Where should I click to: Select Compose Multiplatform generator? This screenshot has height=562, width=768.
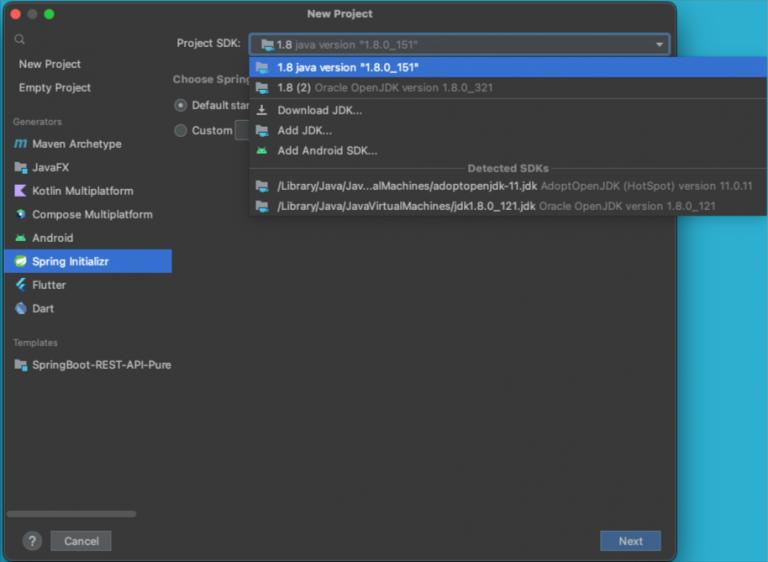(x=88, y=214)
